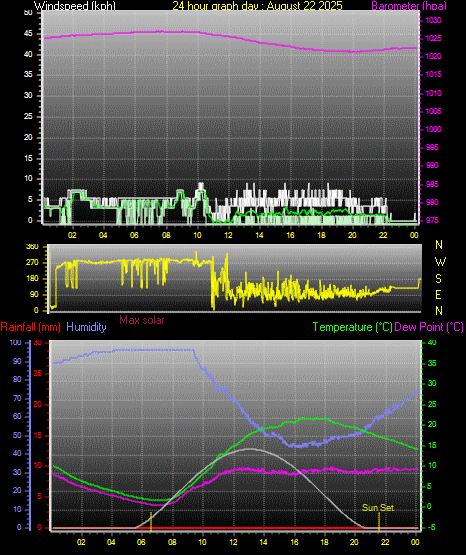
Task: Click temperature axis value -5
Action: pos(432,527)
